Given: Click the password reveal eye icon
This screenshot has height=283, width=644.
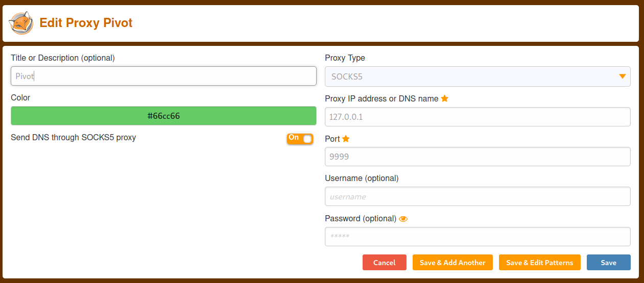Looking at the screenshot, I should [x=403, y=219].
